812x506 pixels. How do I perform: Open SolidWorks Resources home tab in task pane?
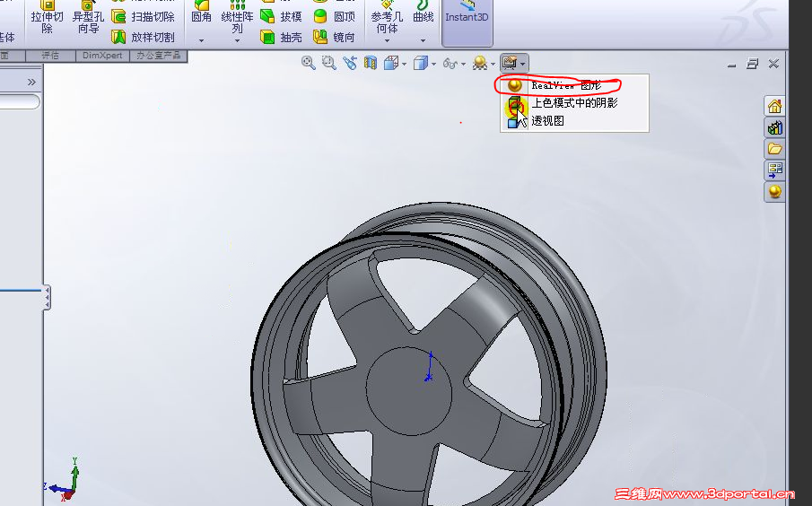774,106
